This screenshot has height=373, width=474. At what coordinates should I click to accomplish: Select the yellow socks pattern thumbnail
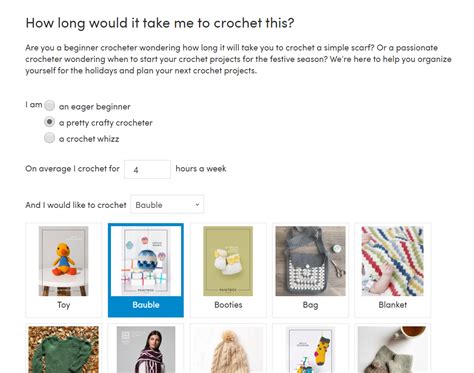click(310, 349)
